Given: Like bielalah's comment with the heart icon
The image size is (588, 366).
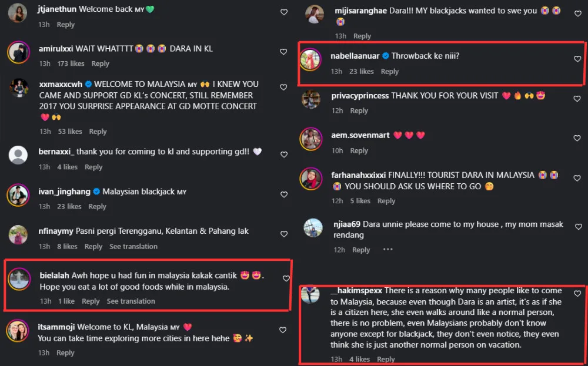Looking at the screenshot, I should point(286,278).
